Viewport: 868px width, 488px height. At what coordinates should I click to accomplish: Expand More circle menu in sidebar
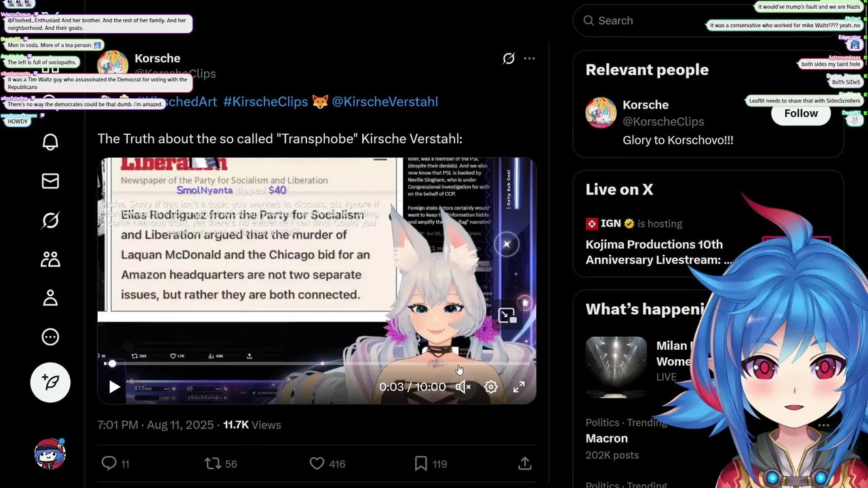[50, 337]
